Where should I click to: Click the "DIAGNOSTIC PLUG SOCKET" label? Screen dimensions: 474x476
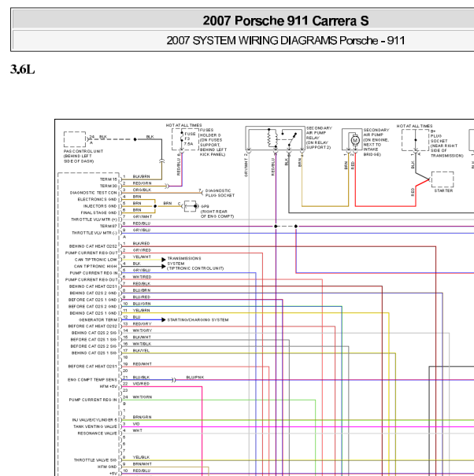pos(220,193)
